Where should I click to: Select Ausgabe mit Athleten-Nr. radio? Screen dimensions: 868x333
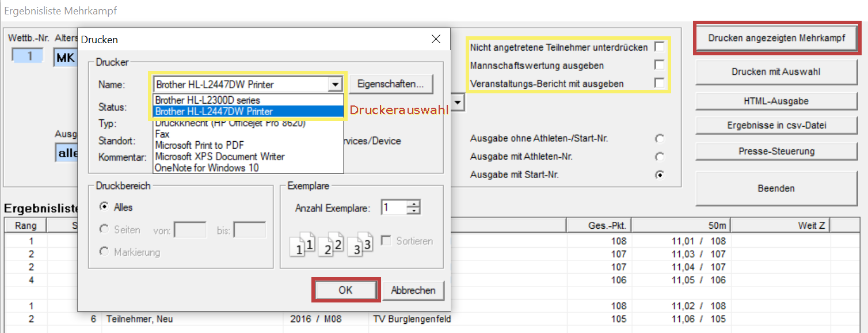click(660, 157)
